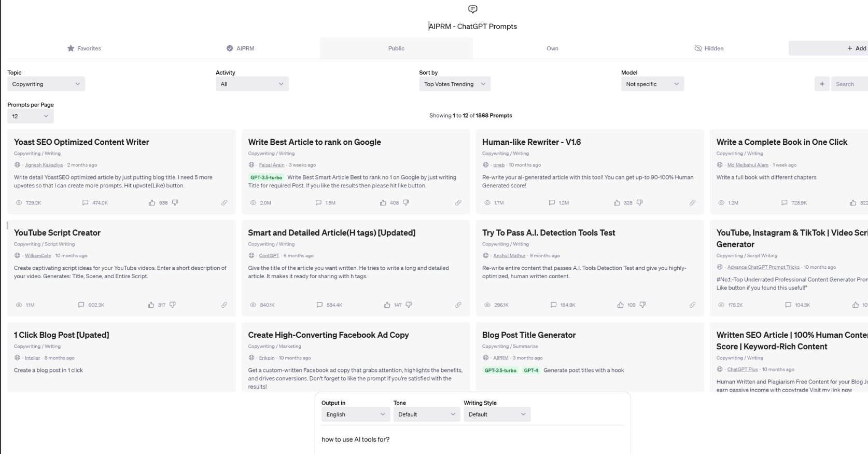The width and height of the screenshot is (868, 454).
Task: Click comments icon on Write Best Article card
Action: point(318,203)
